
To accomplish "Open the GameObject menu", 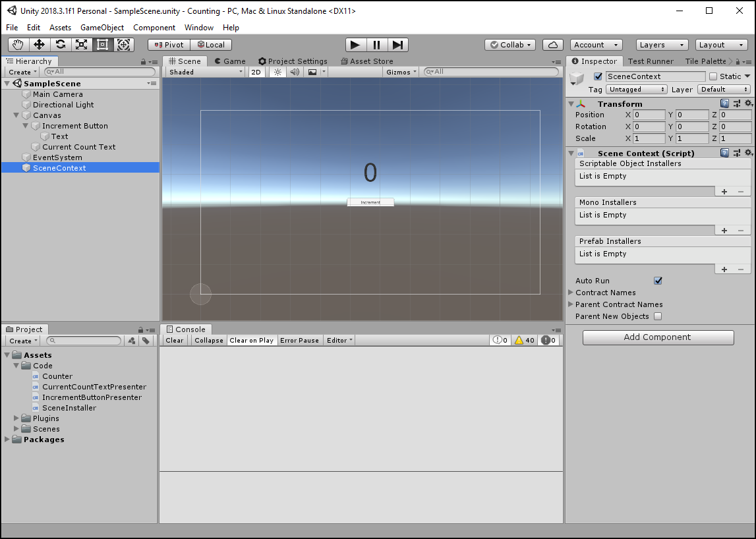I will [x=102, y=27].
